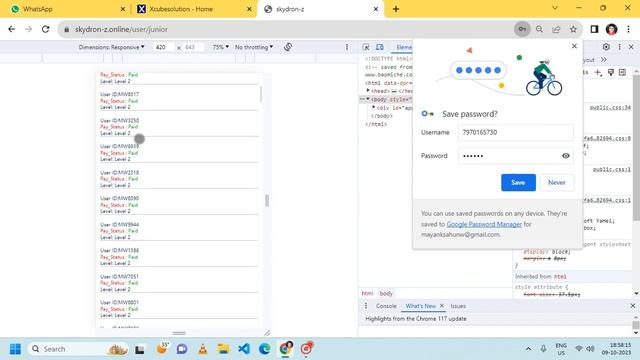640x360 pixels.
Task: Click the Styles pane vertical scrollbar
Action: [x=636, y=147]
